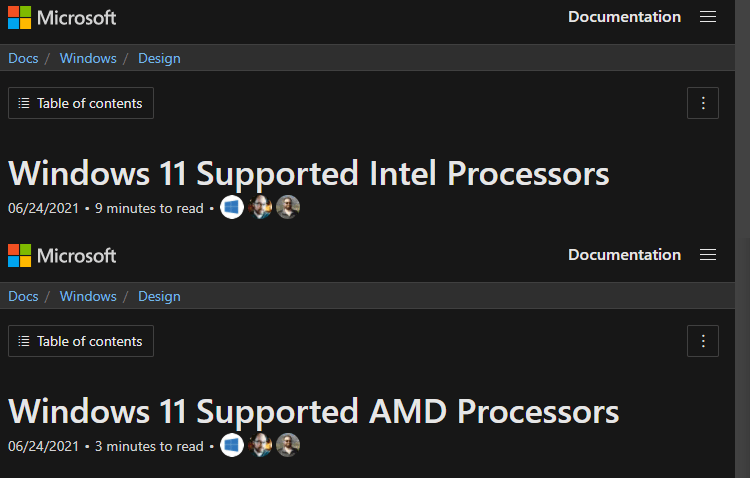
Task: Open the Design breadcrumb link in the upper bar
Action: pos(159,58)
